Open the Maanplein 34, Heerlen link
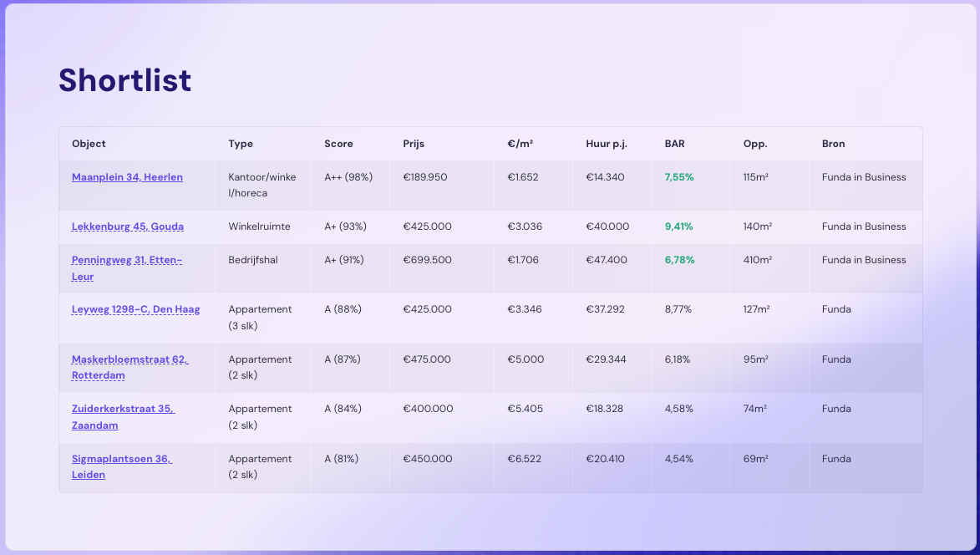This screenshot has width=980, height=555. (127, 177)
